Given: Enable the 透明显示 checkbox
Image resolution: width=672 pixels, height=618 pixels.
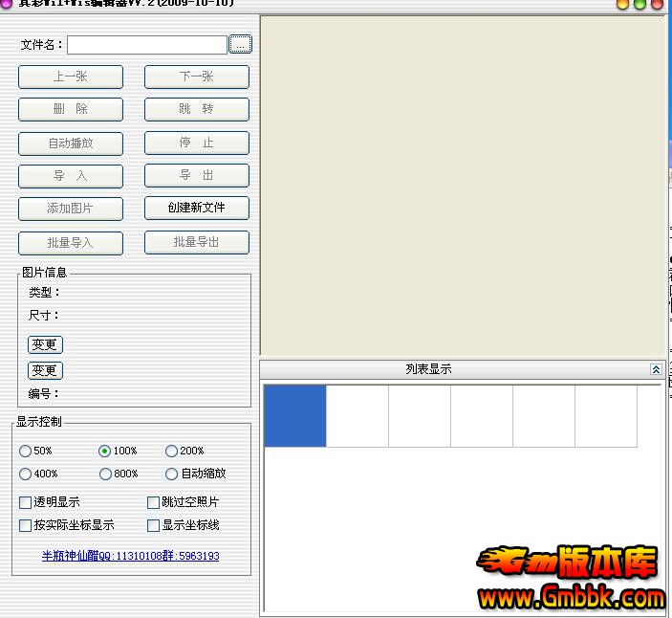Looking at the screenshot, I should coord(25,502).
